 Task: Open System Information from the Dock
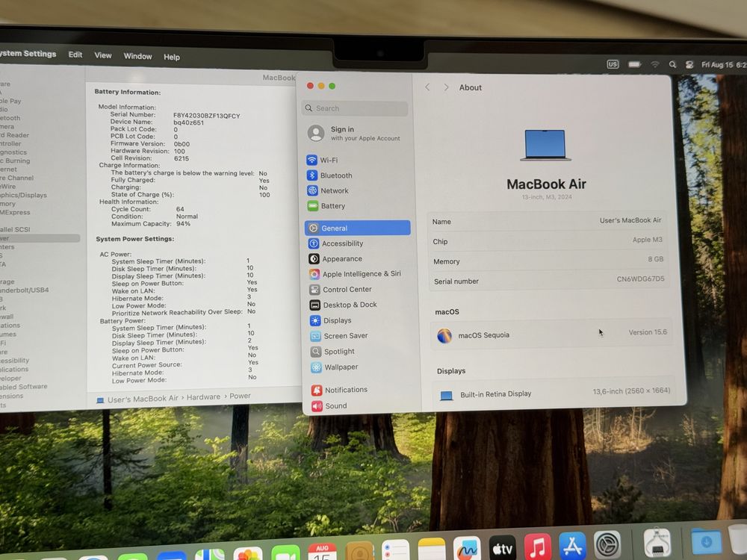(657, 542)
